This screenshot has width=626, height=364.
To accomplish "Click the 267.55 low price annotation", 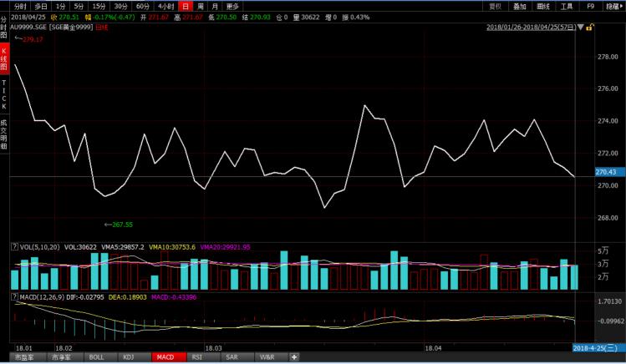I will point(122,225).
